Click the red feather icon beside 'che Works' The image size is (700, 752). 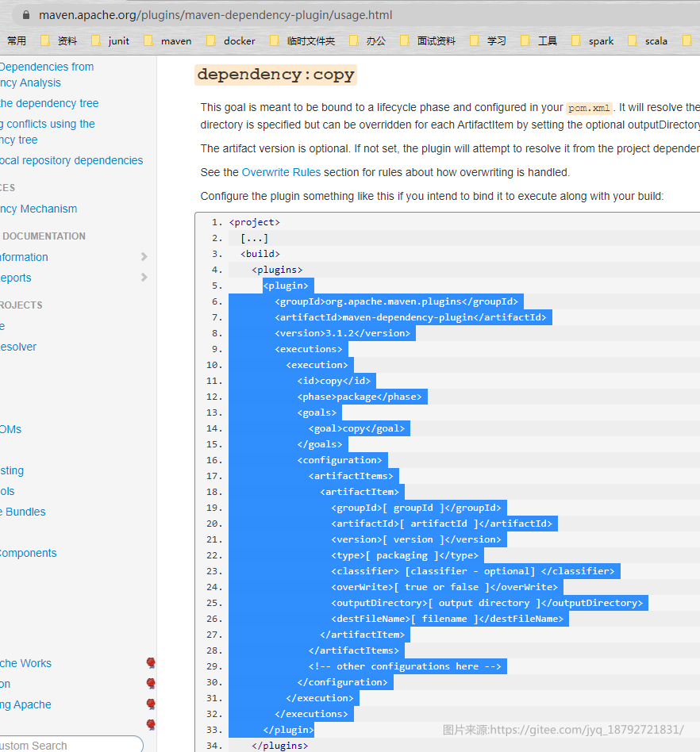151,663
